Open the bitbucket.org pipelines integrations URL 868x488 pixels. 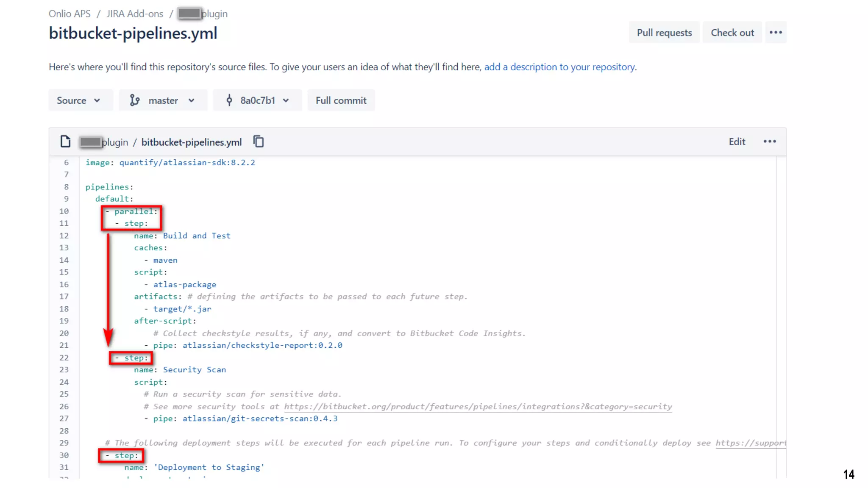point(478,406)
